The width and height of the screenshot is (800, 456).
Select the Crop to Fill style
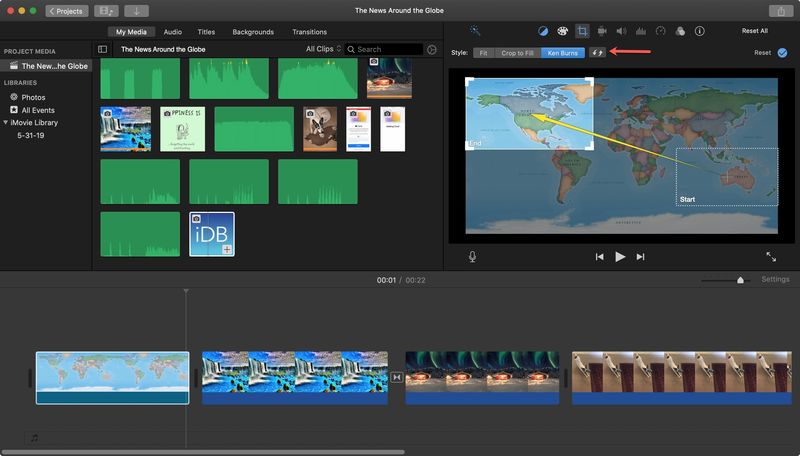pyautogui.click(x=517, y=53)
